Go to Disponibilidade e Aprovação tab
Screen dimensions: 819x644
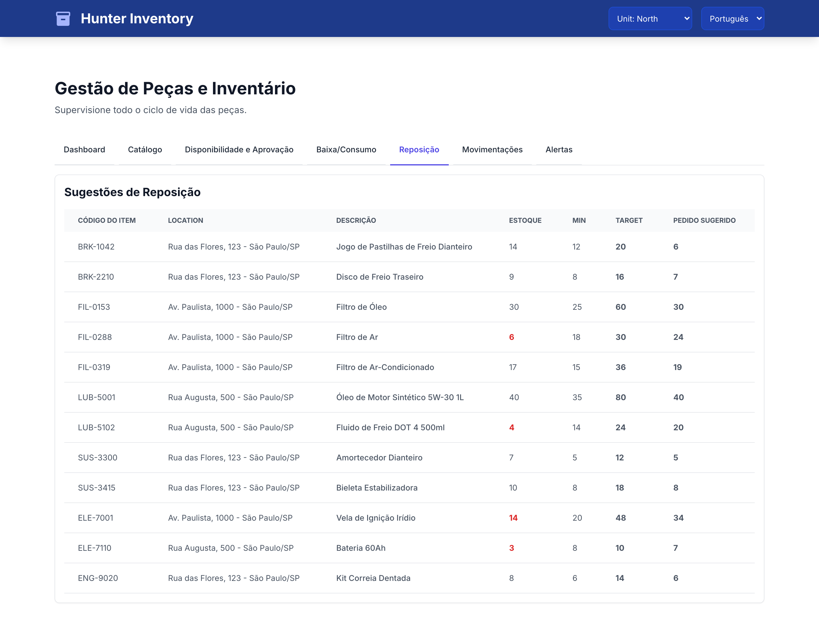(239, 150)
